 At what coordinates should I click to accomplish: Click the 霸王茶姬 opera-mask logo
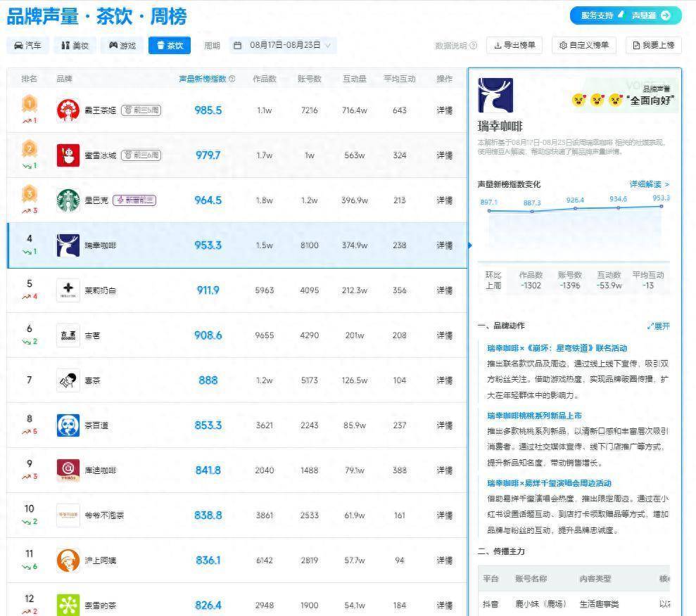[68, 109]
